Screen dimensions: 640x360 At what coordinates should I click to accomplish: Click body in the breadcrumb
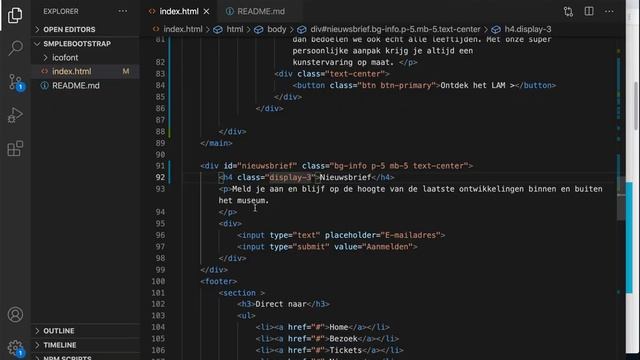coord(277,29)
